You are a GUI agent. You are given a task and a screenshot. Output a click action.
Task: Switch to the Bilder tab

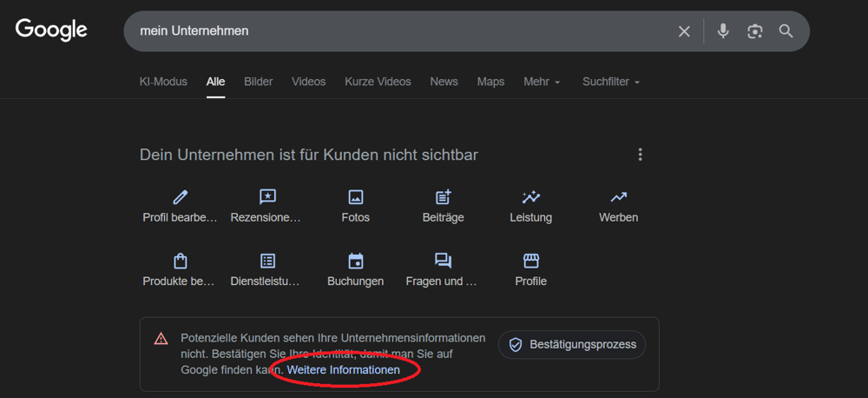[x=259, y=82]
